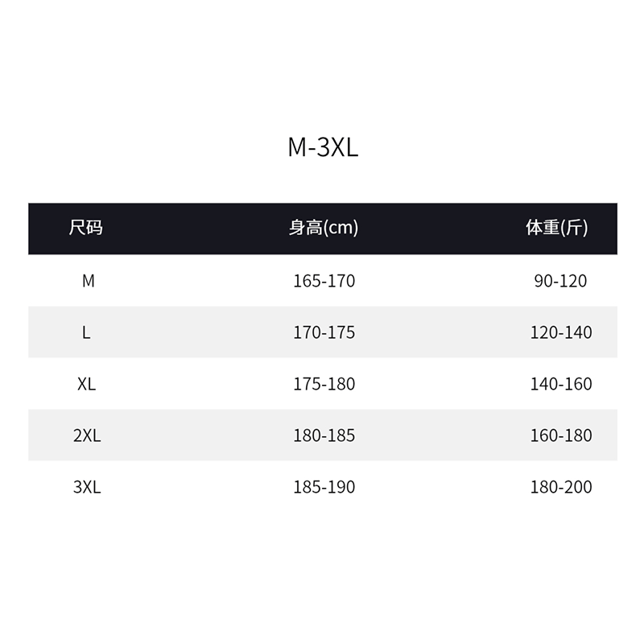Select the 175-180 height cell

[324, 384]
